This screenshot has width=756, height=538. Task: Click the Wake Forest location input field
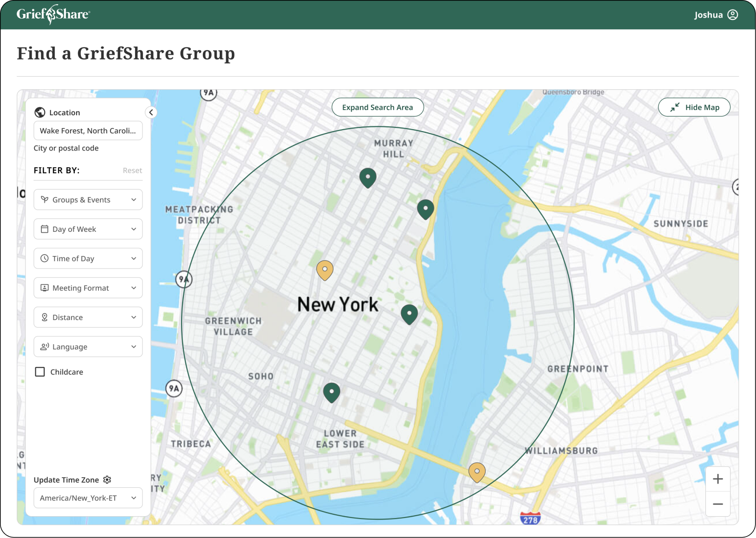coord(88,131)
